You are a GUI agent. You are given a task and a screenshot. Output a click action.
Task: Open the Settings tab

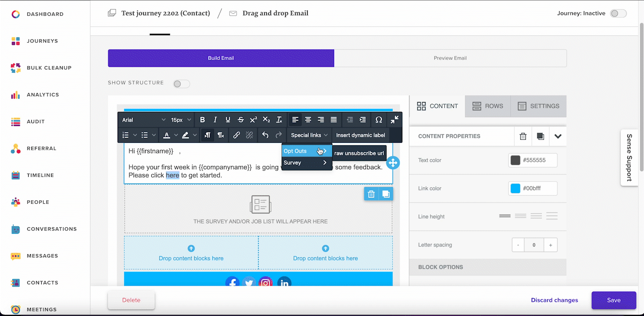point(539,106)
